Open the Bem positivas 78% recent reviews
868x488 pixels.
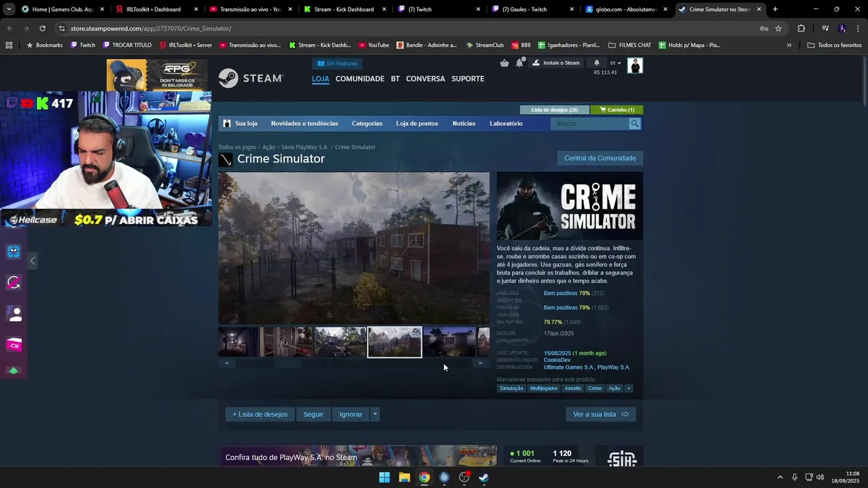[566, 293]
